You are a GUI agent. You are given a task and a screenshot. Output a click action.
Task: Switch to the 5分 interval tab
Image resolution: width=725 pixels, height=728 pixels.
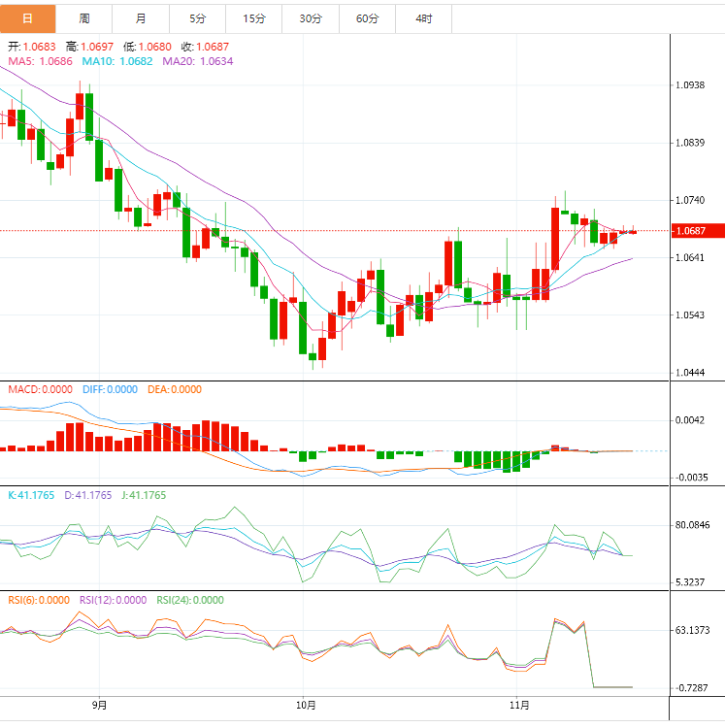pos(198,18)
